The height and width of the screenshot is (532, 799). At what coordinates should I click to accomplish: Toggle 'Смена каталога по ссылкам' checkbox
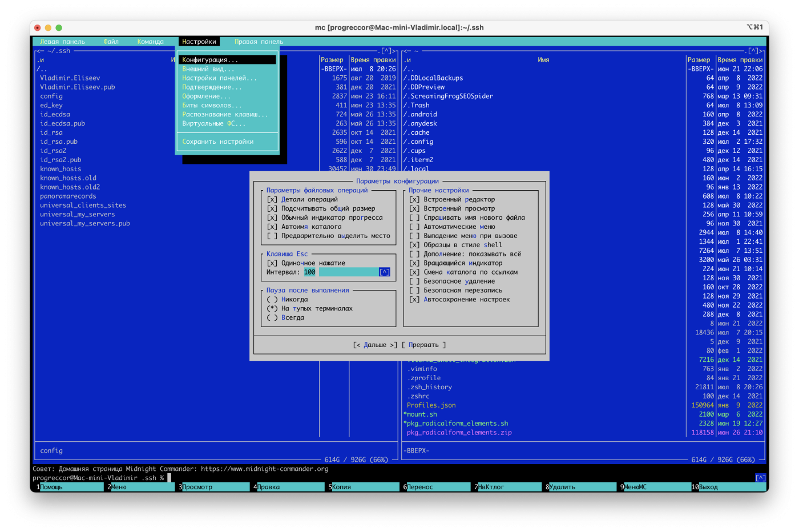(414, 272)
